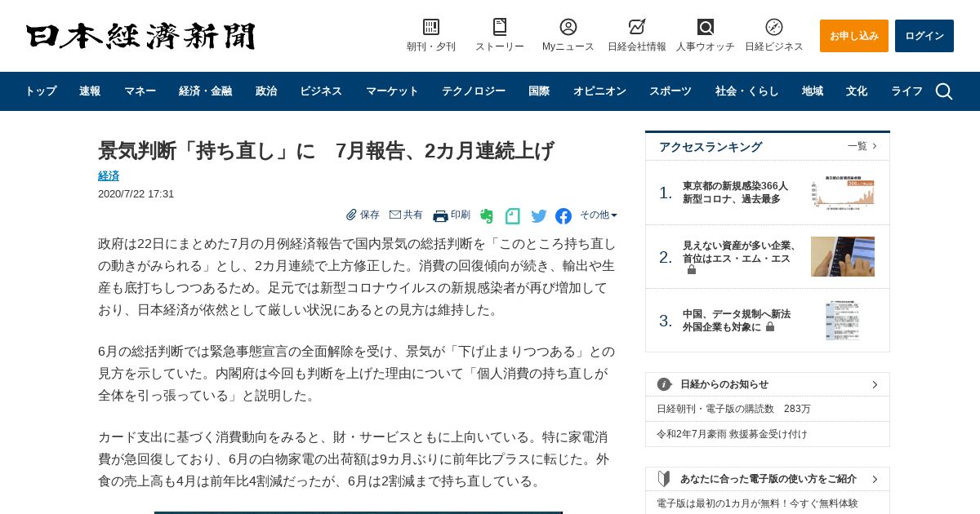The image size is (980, 514).
Task: Open the マネー navigation section
Action: tap(140, 91)
